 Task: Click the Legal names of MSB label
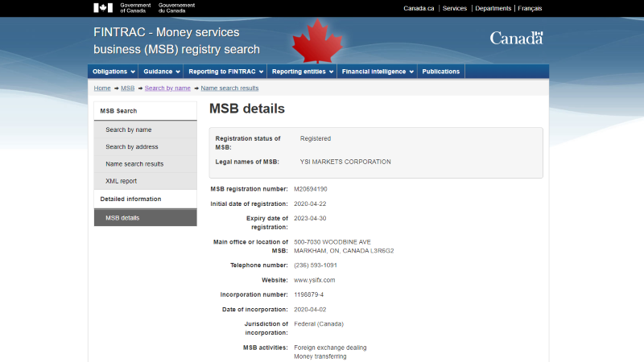247,162
